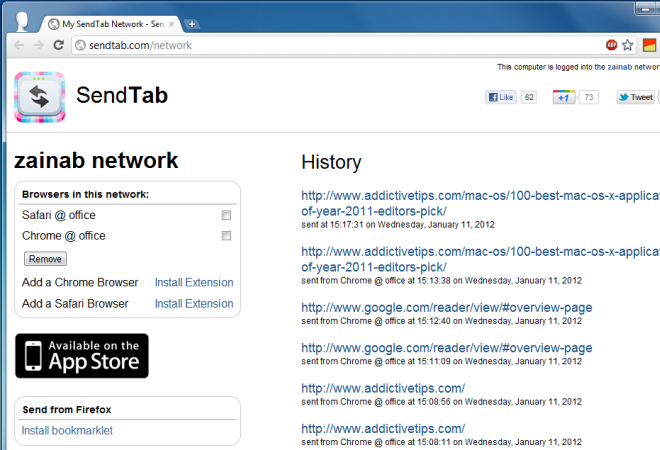
Task: Open addictivetips link sent at 15:17:31
Action: (480, 203)
